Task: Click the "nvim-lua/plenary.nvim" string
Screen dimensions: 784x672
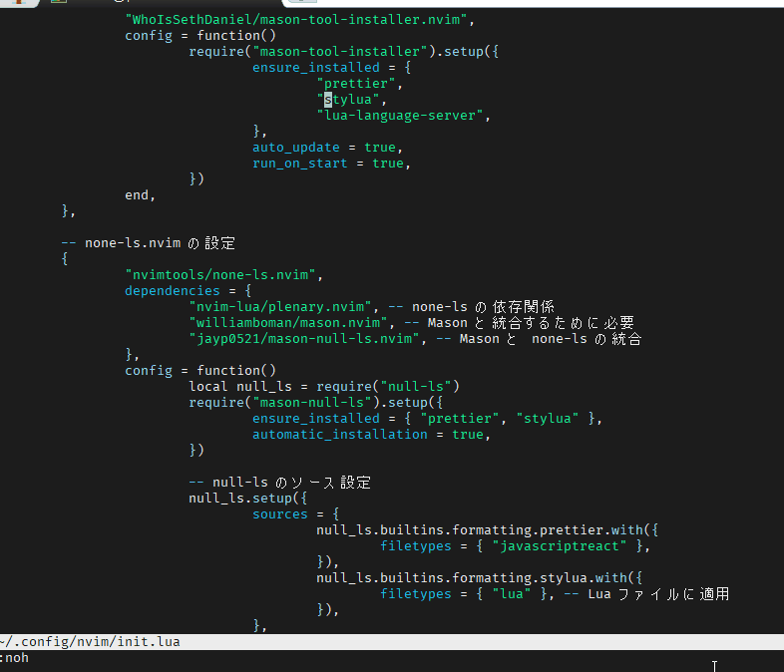Action: (280, 307)
